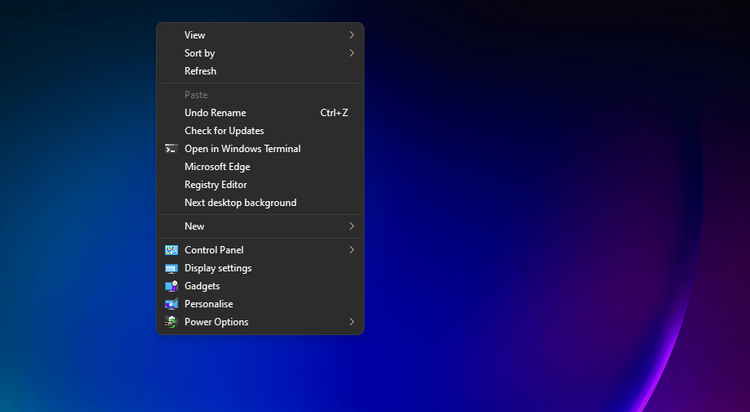Expand the New submenu arrow
Screen dimensions: 750x412
[x=352, y=226]
